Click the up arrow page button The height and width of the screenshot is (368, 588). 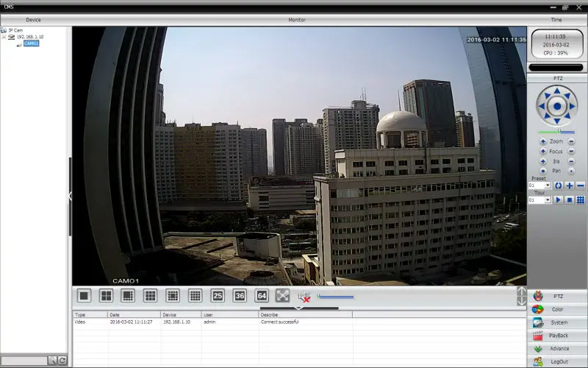tap(521, 291)
